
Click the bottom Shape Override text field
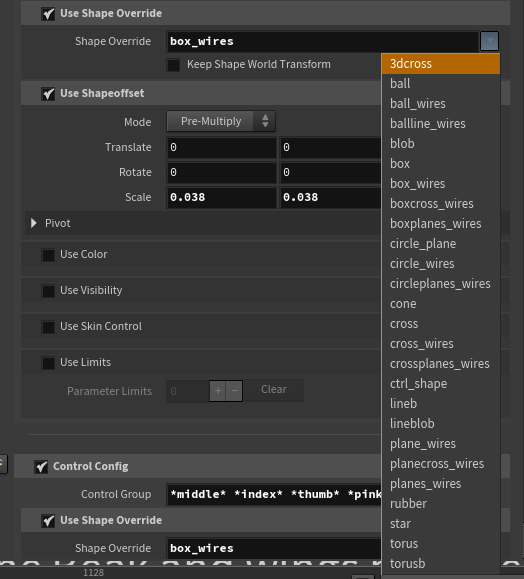point(274,548)
